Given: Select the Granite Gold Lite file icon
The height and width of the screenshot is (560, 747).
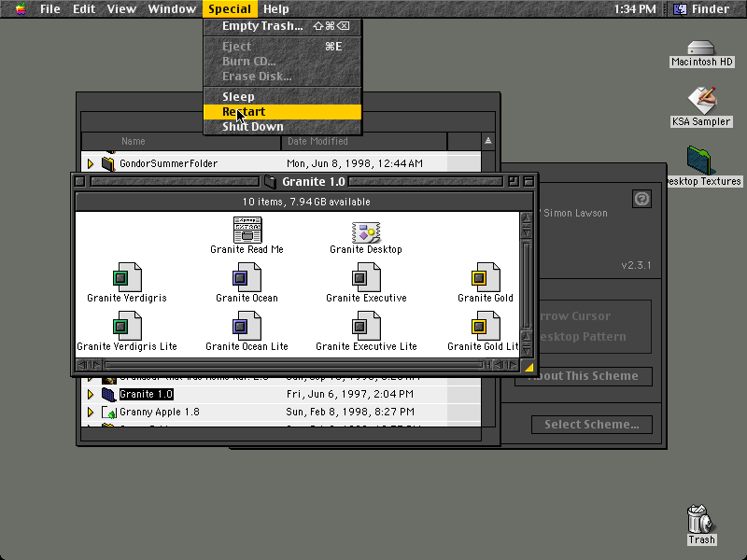Looking at the screenshot, I should click(486, 326).
